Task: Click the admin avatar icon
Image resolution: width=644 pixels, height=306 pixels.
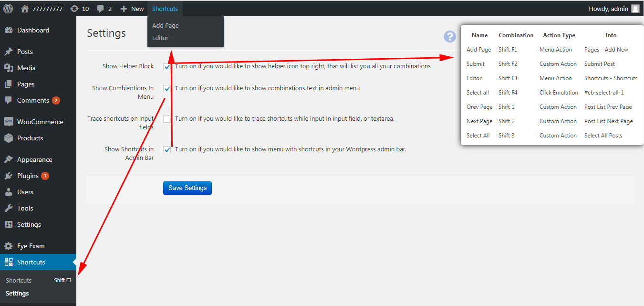Action: (635, 9)
